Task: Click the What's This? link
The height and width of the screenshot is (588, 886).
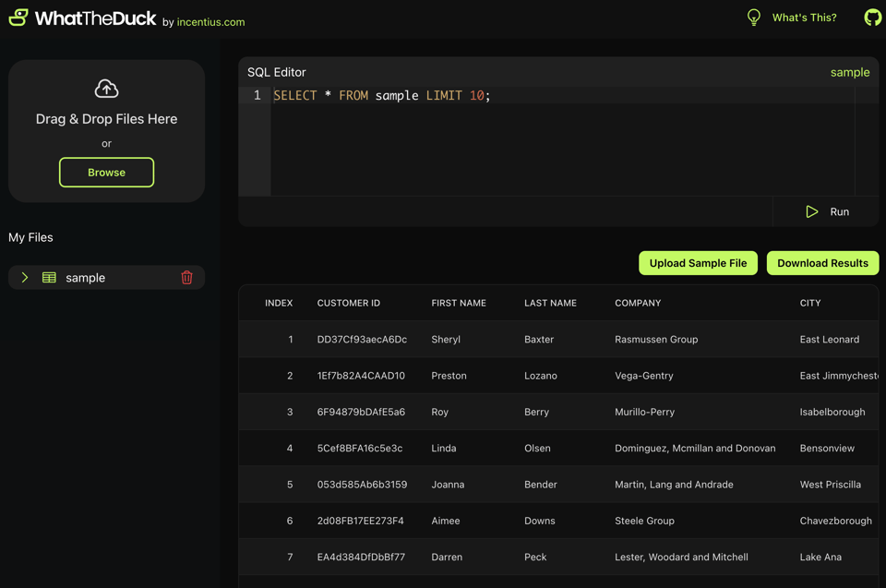Action: tap(804, 18)
